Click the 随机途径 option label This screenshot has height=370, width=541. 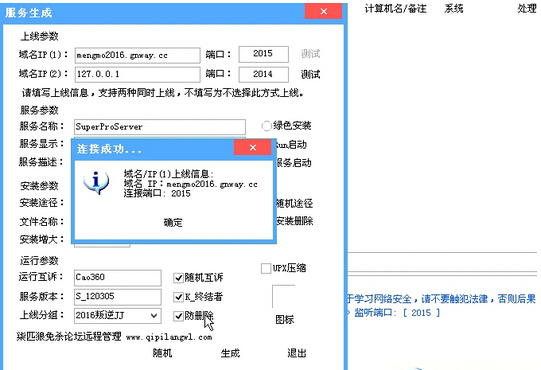click(294, 203)
